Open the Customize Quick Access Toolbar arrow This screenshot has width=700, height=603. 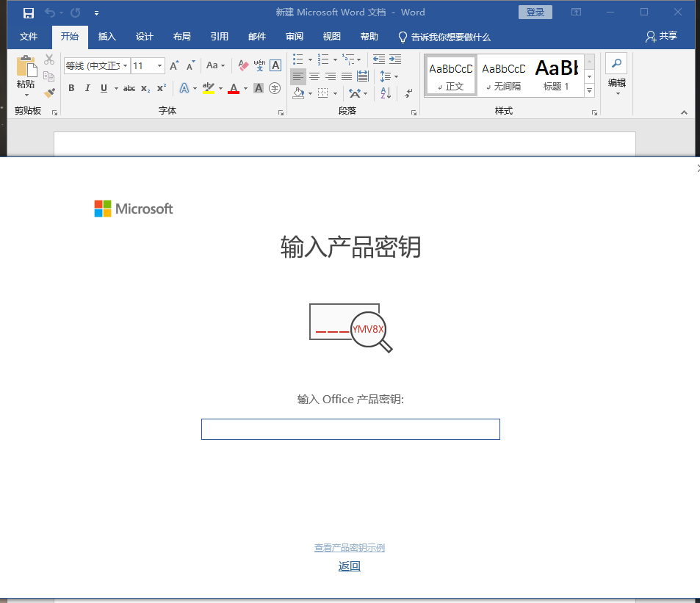[96, 13]
